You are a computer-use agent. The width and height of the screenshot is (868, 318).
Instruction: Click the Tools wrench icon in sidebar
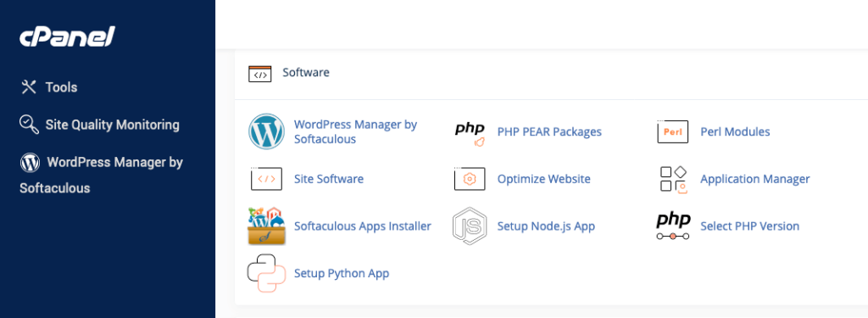pos(28,87)
